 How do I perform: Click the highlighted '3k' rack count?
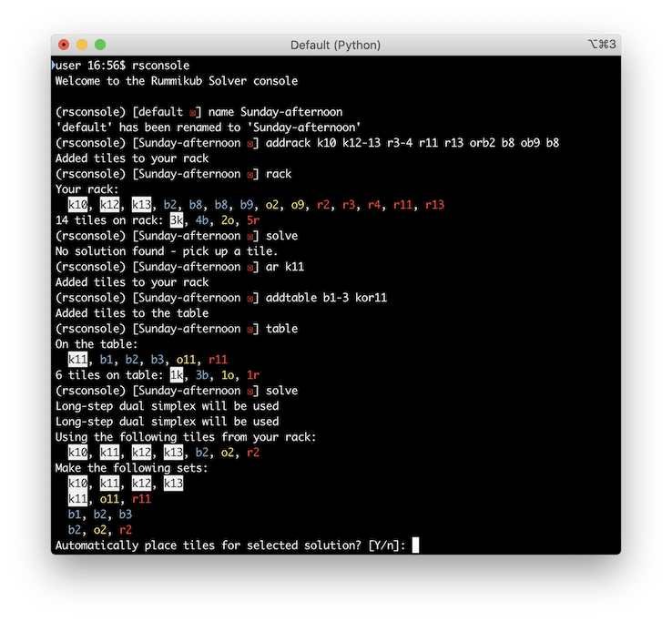click(177, 219)
